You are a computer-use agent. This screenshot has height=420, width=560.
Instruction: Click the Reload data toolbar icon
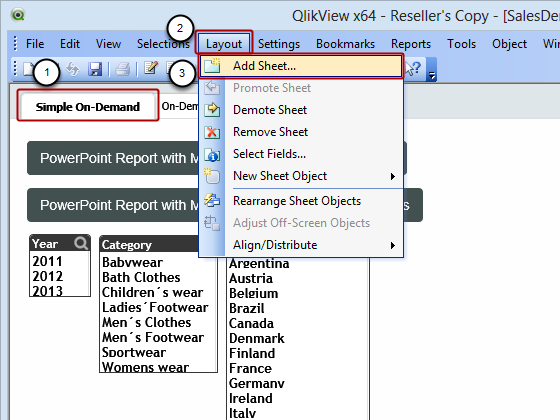[x=73, y=69]
